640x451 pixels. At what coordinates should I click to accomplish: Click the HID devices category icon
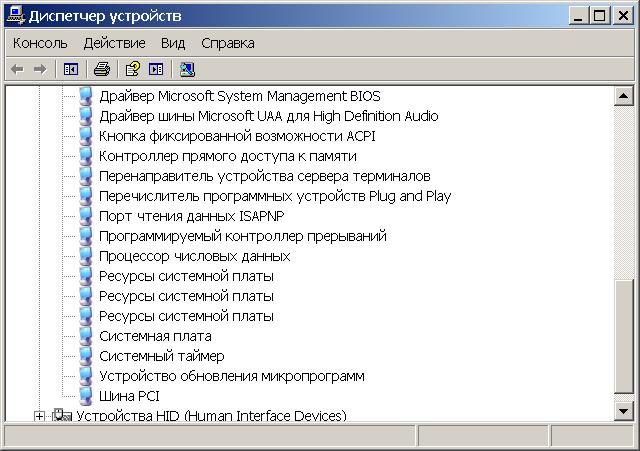(x=62, y=415)
